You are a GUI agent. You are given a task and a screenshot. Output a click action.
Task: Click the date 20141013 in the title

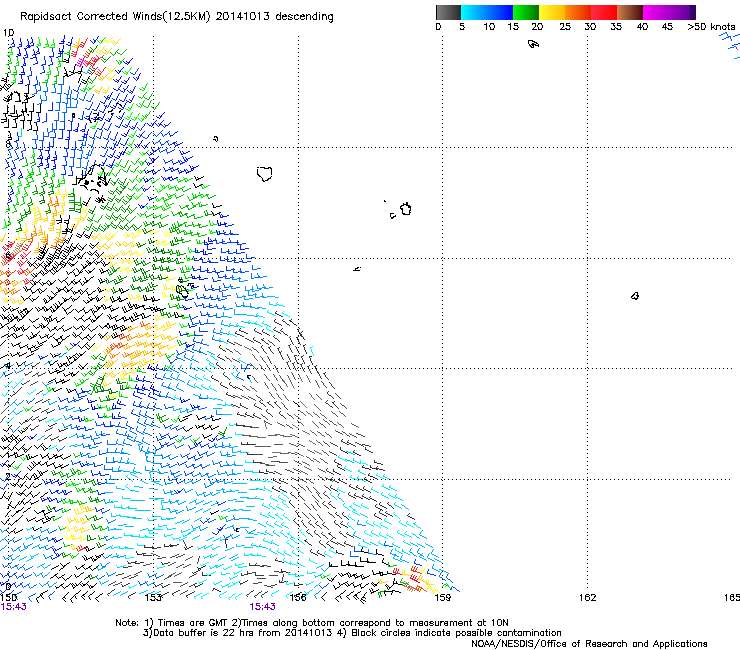click(x=242, y=17)
